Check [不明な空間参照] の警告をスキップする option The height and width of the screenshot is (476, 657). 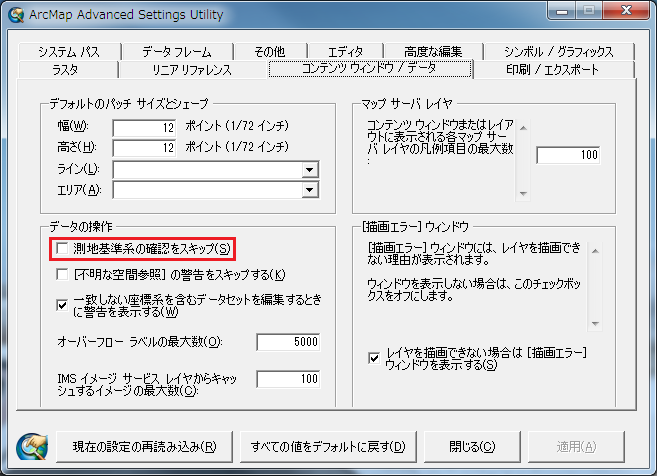[x=62, y=274]
